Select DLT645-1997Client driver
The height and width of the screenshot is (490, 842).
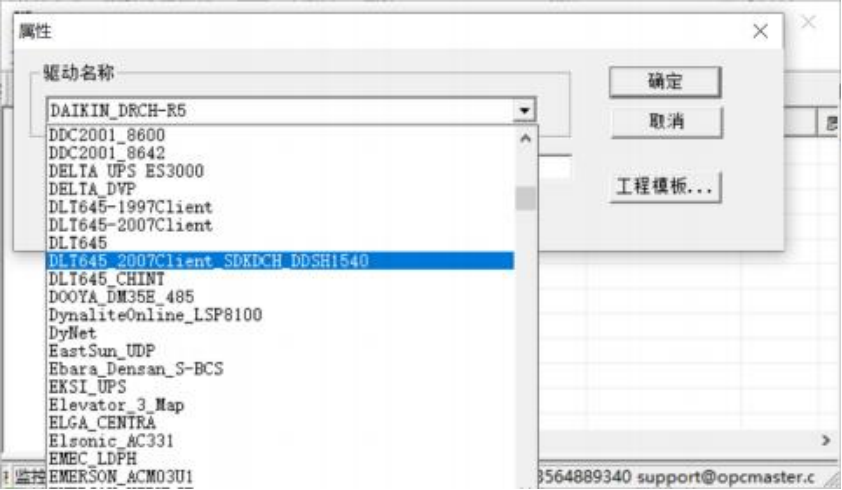click(x=280, y=207)
